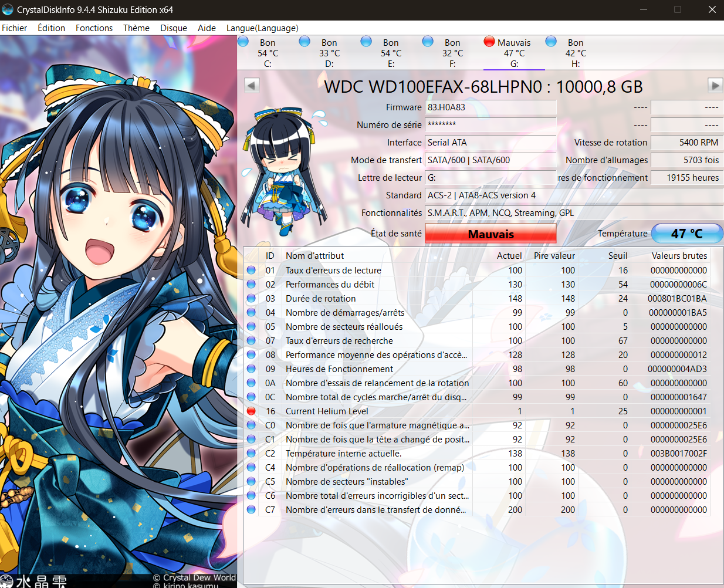Click the Interface field Serial ATA
The width and height of the screenshot is (724, 588).
click(490, 143)
